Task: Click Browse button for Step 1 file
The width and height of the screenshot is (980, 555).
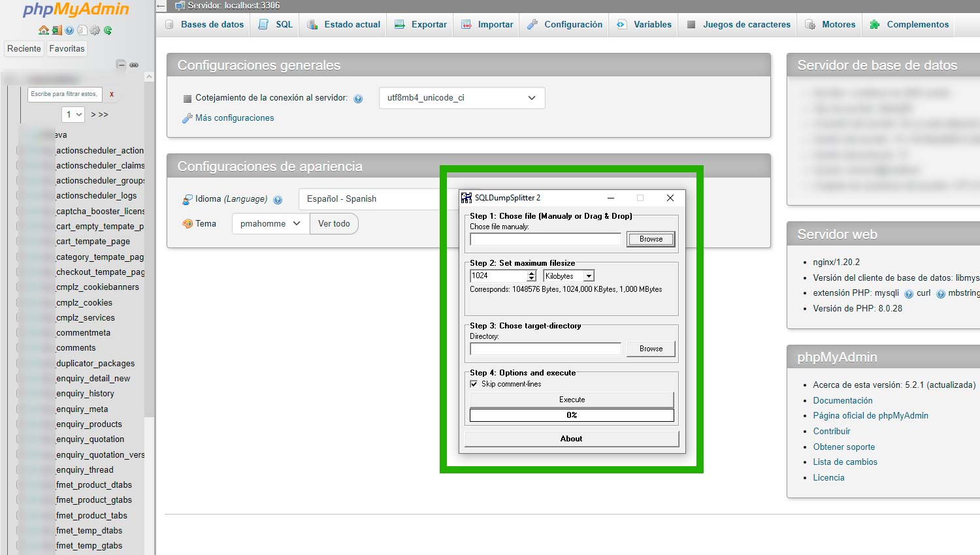Action: tap(651, 239)
